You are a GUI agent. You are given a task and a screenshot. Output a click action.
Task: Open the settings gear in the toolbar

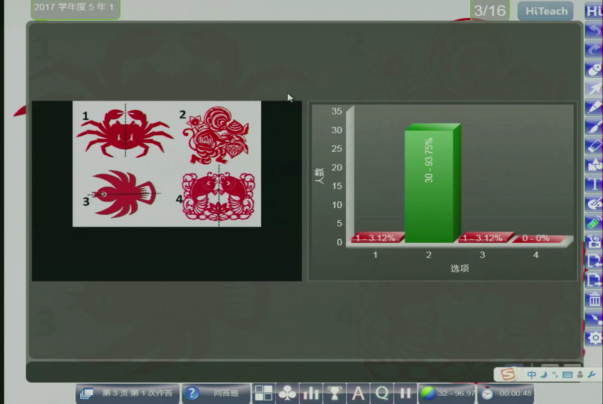point(594,338)
